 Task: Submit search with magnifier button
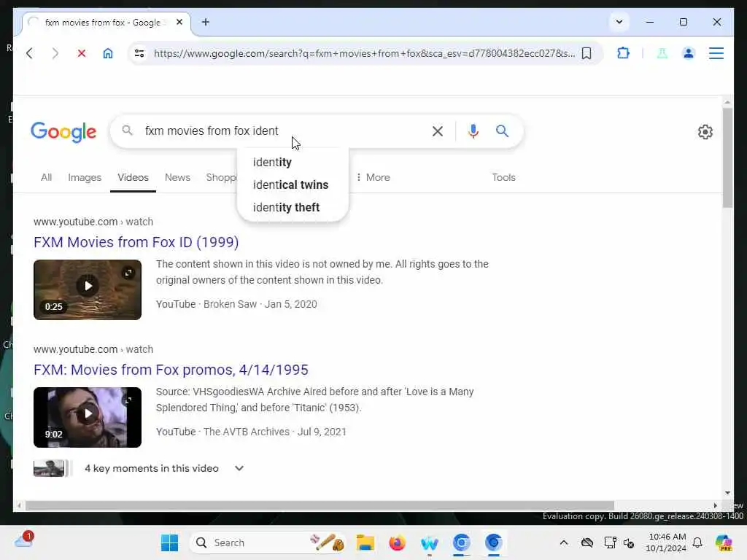pyautogui.click(x=502, y=131)
